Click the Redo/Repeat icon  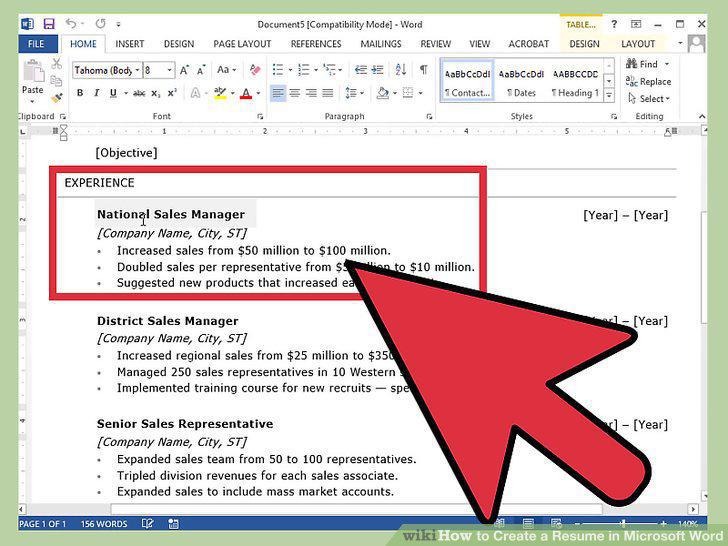(100, 23)
